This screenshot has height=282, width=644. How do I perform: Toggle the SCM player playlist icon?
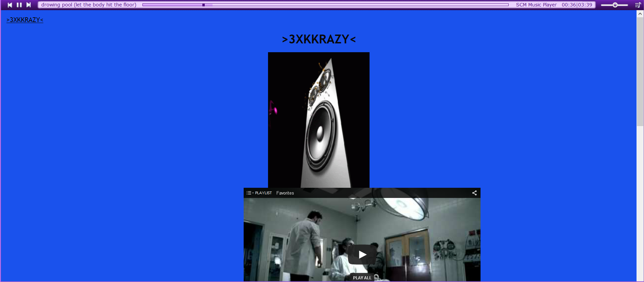(x=638, y=5)
